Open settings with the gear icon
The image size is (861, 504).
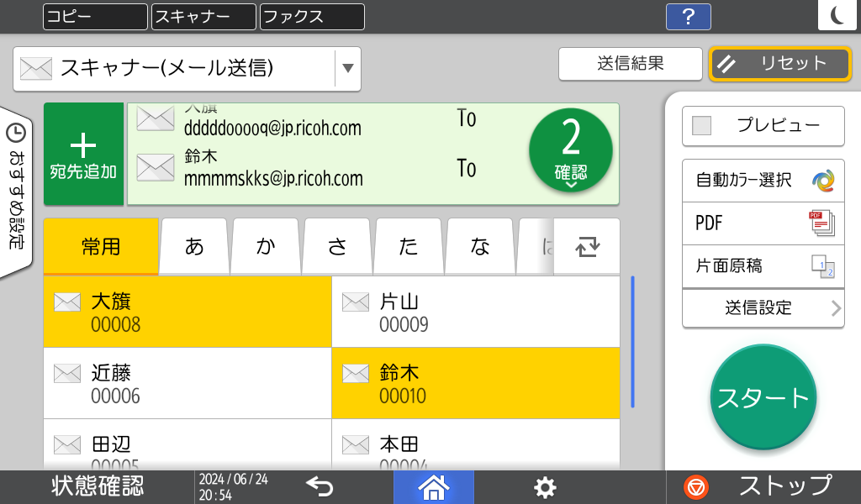pos(545,486)
